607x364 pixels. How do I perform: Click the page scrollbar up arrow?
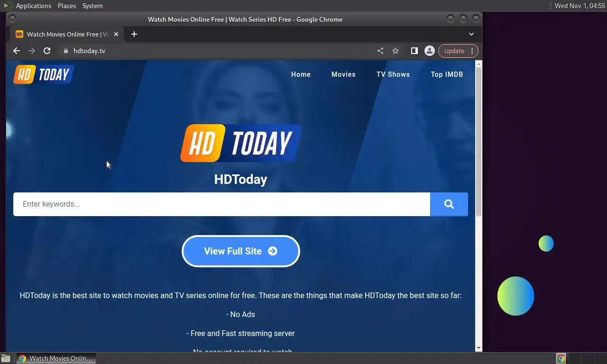pyautogui.click(x=478, y=64)
